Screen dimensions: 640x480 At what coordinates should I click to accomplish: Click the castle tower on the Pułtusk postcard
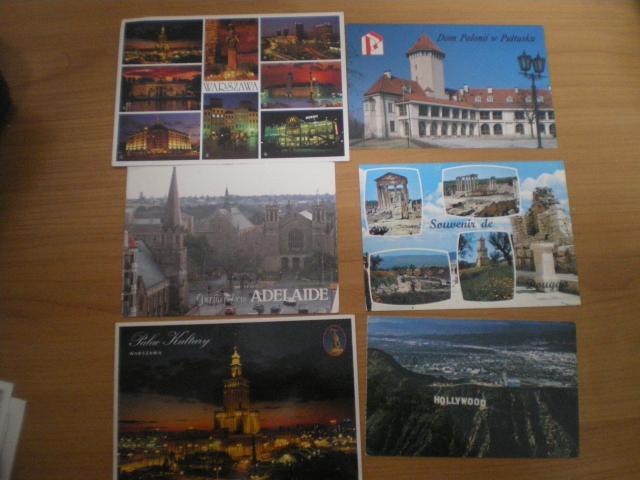(x=427, y=66)
